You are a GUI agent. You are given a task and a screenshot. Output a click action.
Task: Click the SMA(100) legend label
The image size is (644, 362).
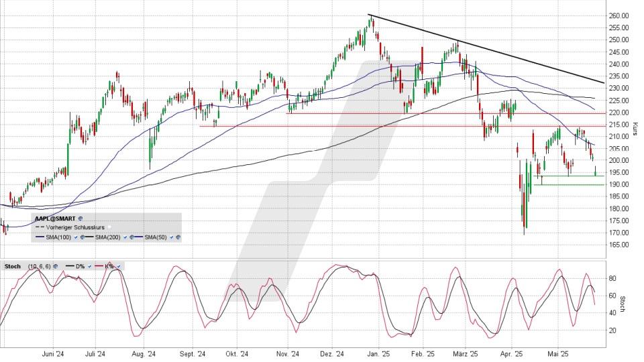pos(58,237)
